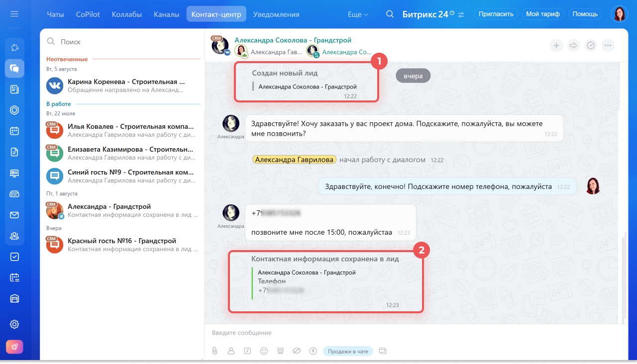Toggle the hamburger menu to expand sidebar
Image resolution: width=637 pixels, height=364 pixels.
14,14
